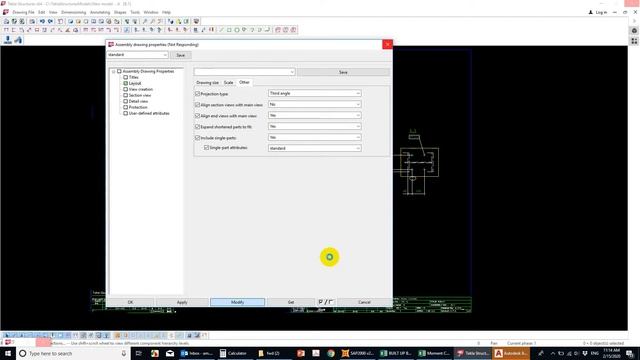Open the Shapes menu
The width and height of the screenshot is (640, 360).
(x=120, y=12)
